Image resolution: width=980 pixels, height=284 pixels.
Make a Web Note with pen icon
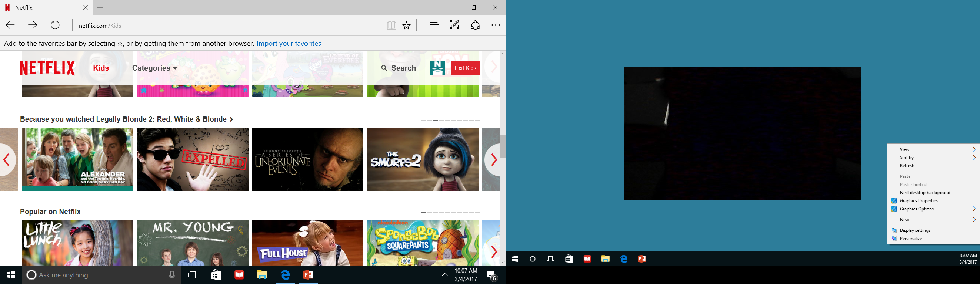454,25
